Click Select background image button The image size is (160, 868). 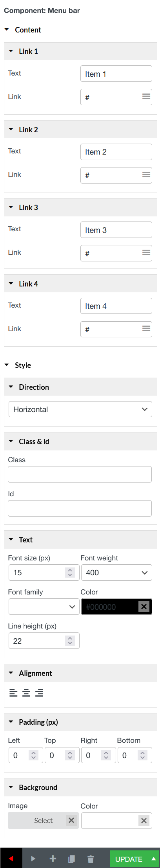[43, 820]
